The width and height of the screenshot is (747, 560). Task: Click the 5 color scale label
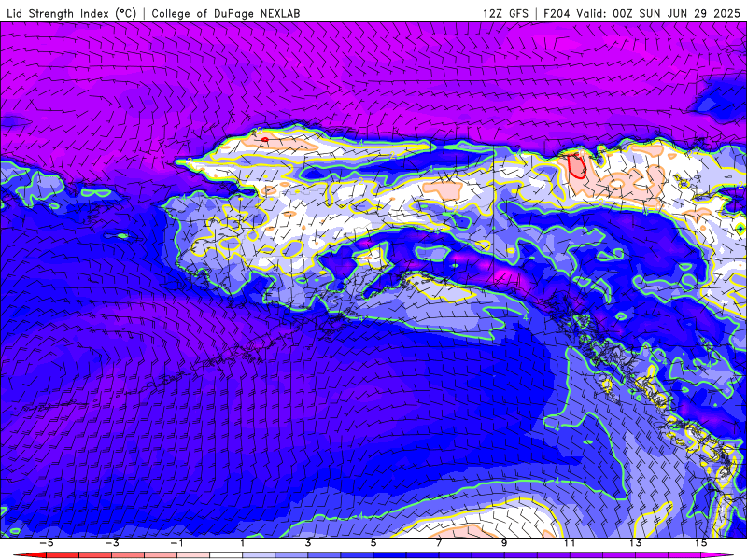373,543
